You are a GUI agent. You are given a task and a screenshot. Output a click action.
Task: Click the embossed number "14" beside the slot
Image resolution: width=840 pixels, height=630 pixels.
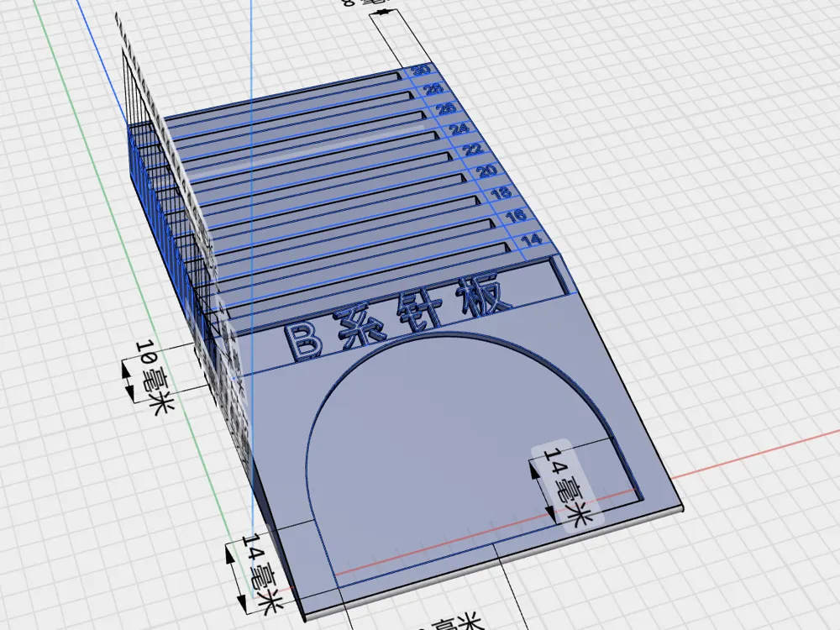click(x=531, y=240)
